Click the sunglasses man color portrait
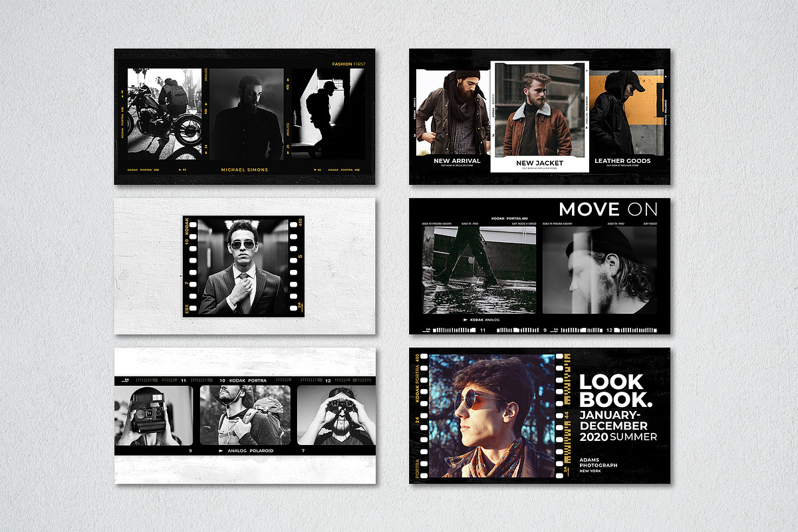 [x=492, y=416]
